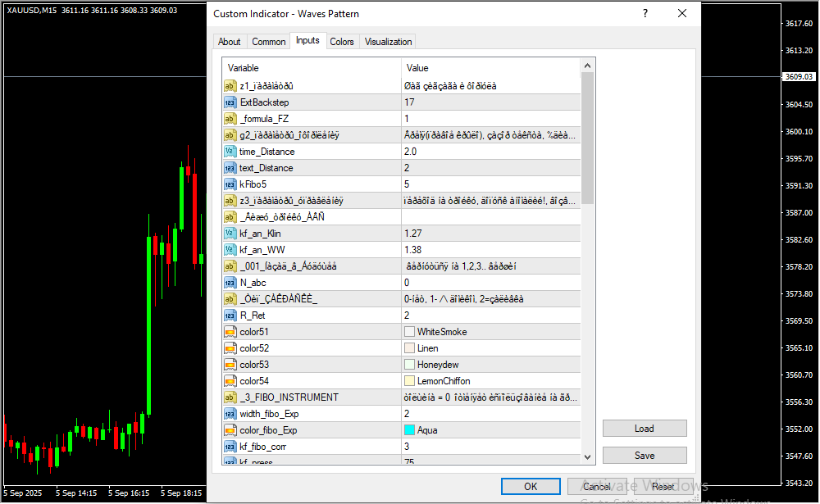The height and width of the screenshot is (504, 820).
Task: Click the color icon beside color51
Action: 230,332
